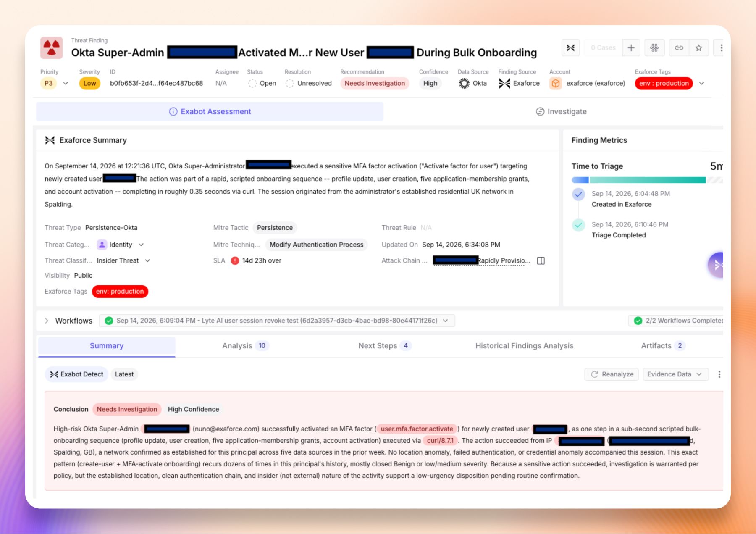Expand the Exaforce Tags header dropdown arrow
Screen dimensions: 756x534
point(702,83)
